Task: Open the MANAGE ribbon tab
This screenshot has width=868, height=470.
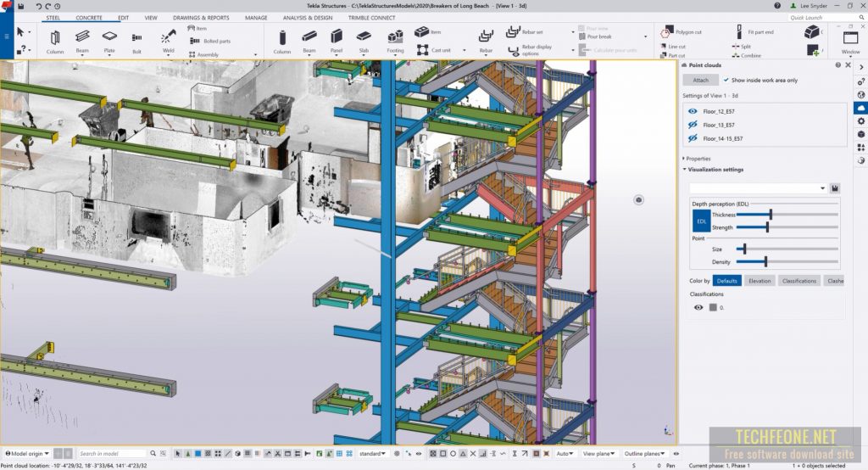Action: point(256,18)
